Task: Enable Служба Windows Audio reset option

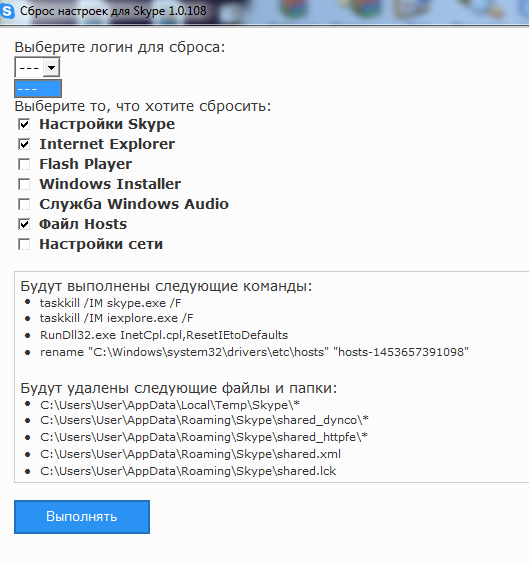Action: pos(24,204)
